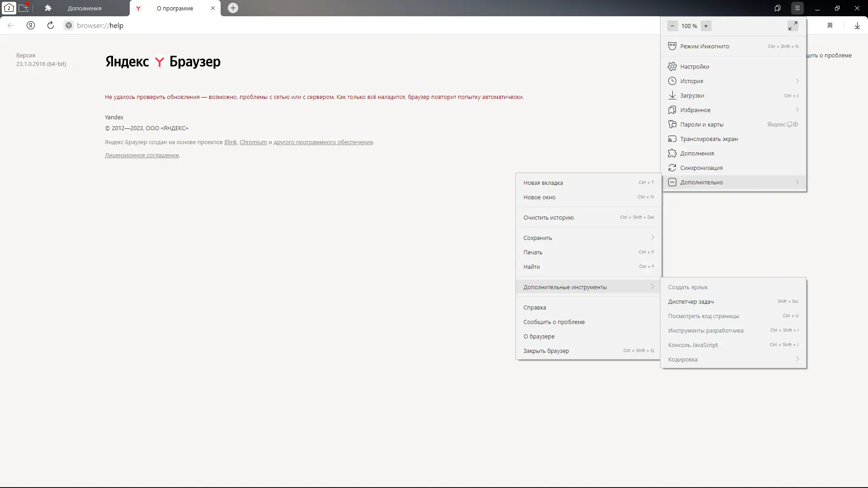Decrease zoom with the minus button
The image size is (868, 488).
pos(672,26)
